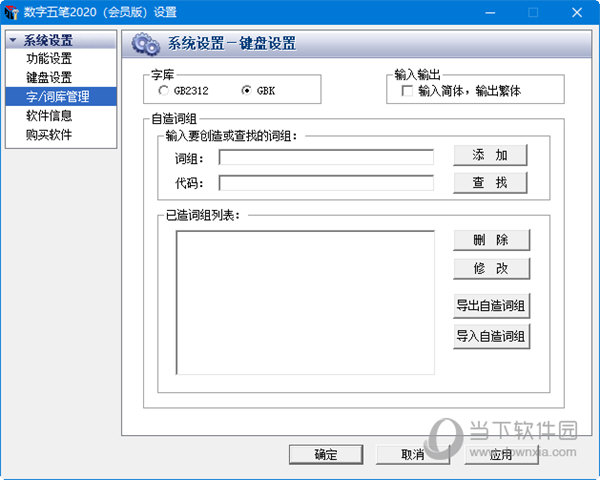Click the 修改 button

pos(492,268)
